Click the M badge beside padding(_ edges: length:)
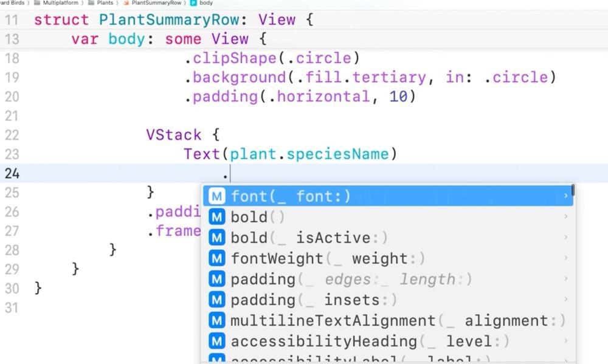The image size is (608, 364). coord(216,278)
